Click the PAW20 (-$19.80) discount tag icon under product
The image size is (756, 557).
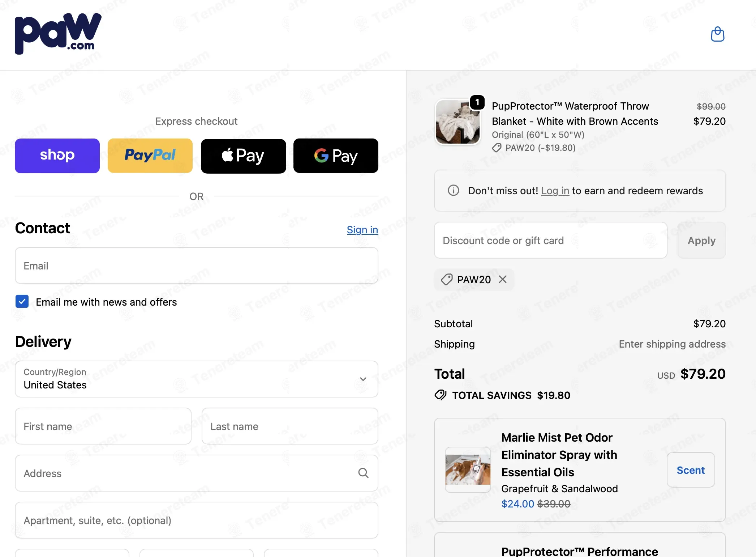[x=497, y=148]
